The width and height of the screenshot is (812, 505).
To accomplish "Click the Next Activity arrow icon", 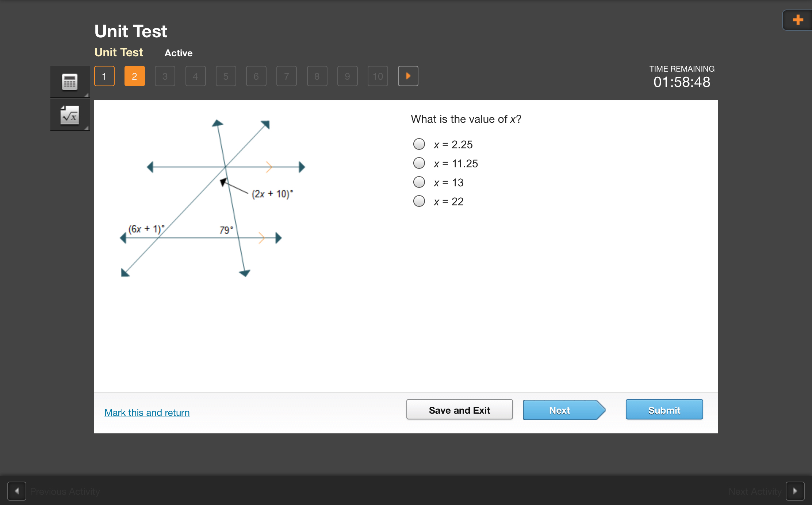I will click(x=795, y=491).
